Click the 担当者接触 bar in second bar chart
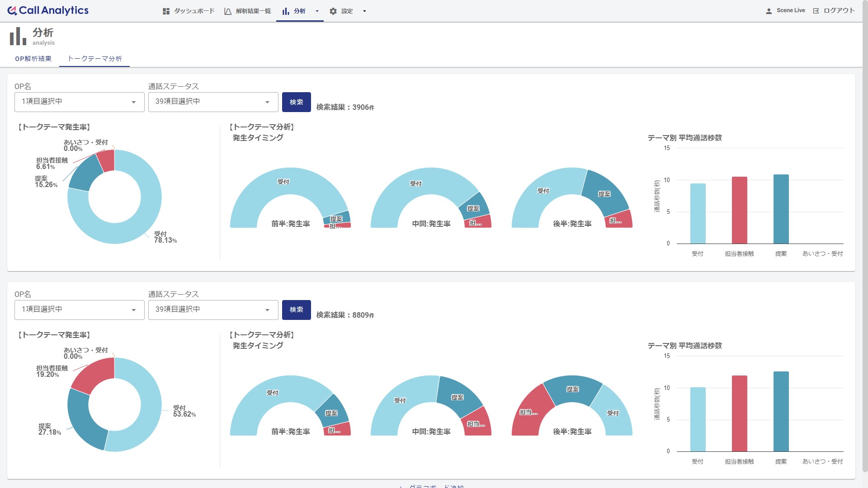Viewport: 868px width, 488px height. pyautogui.click(x=739, y=414)
